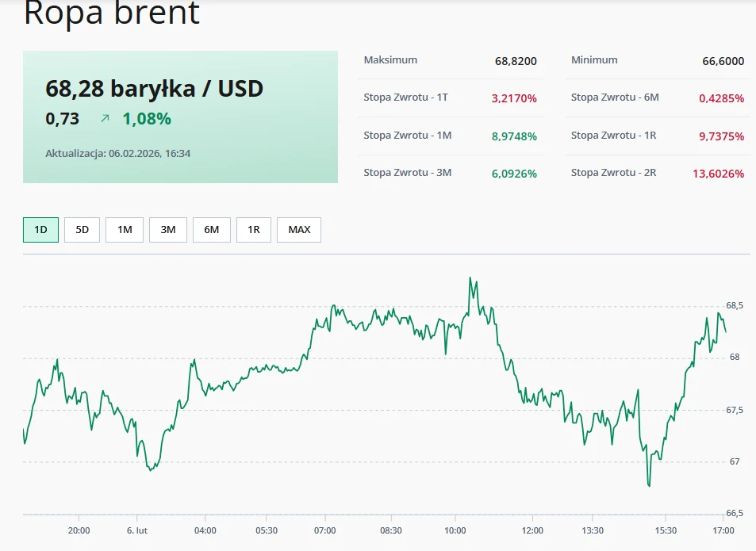Select the 3M timeframe button
The image size is (756, 551).
(167, 229)
